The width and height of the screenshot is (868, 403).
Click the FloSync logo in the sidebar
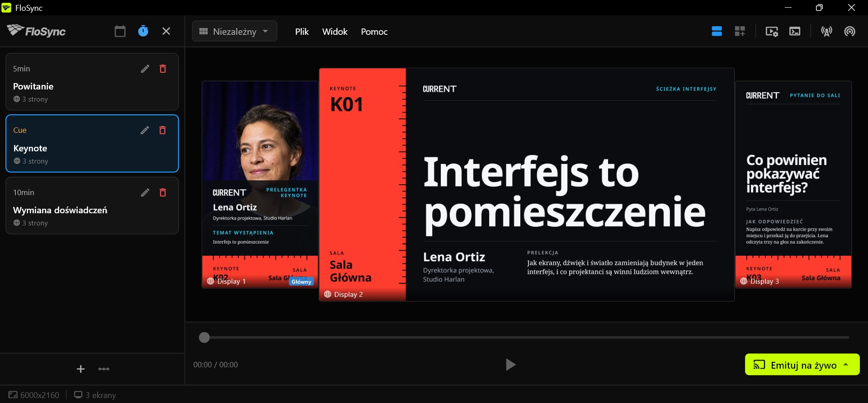point(36,31)
